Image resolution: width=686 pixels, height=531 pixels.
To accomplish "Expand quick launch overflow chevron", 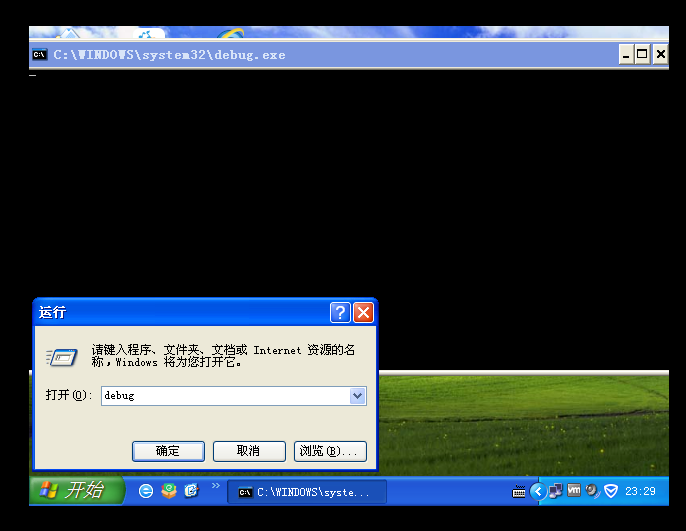I will point(216,486).
